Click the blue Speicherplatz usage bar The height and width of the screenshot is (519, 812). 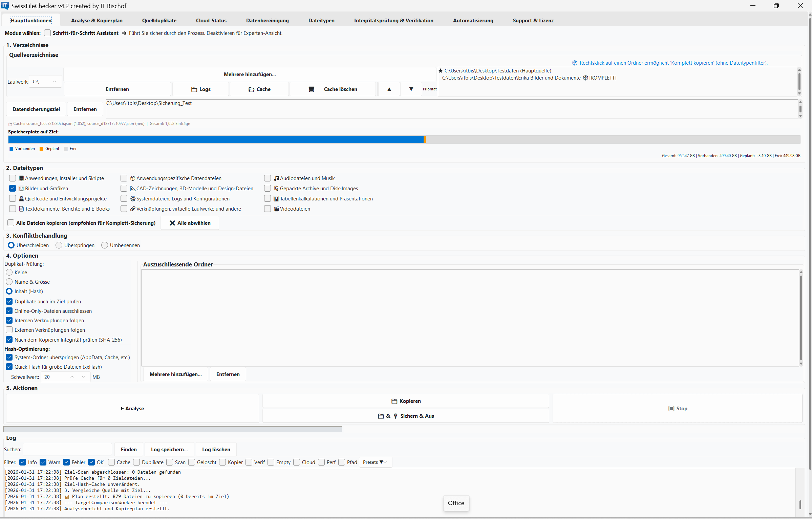[x=216, y=139]
